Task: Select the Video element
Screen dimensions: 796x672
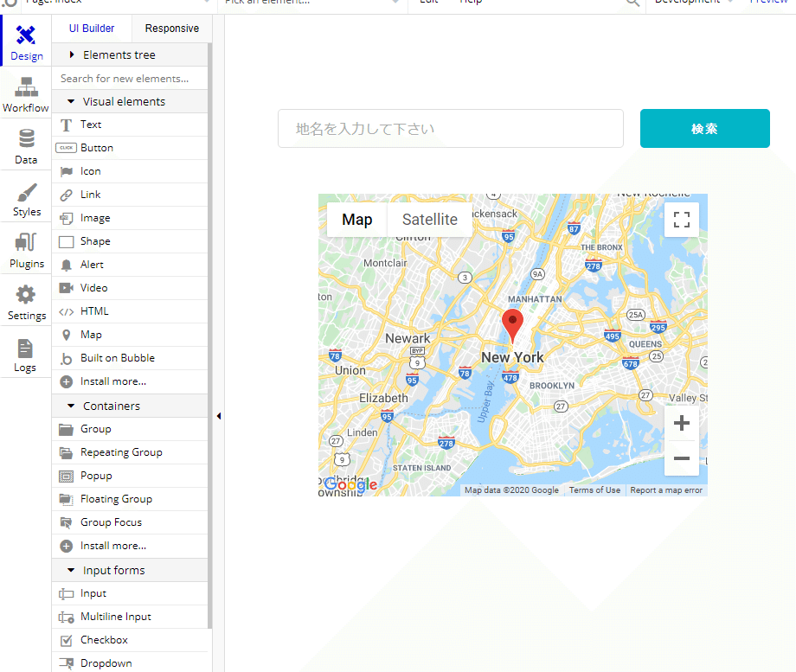Action: click(x=130, y=288)
